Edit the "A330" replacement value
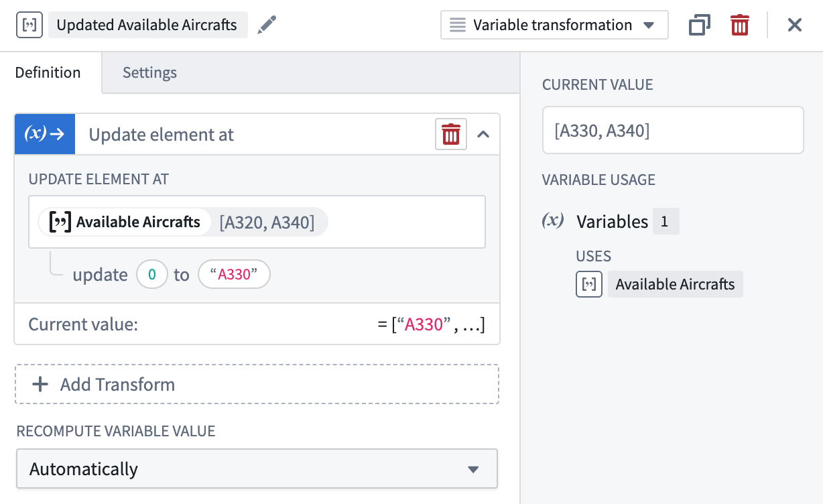The image size is (823, 504). [x=234, y=275]
